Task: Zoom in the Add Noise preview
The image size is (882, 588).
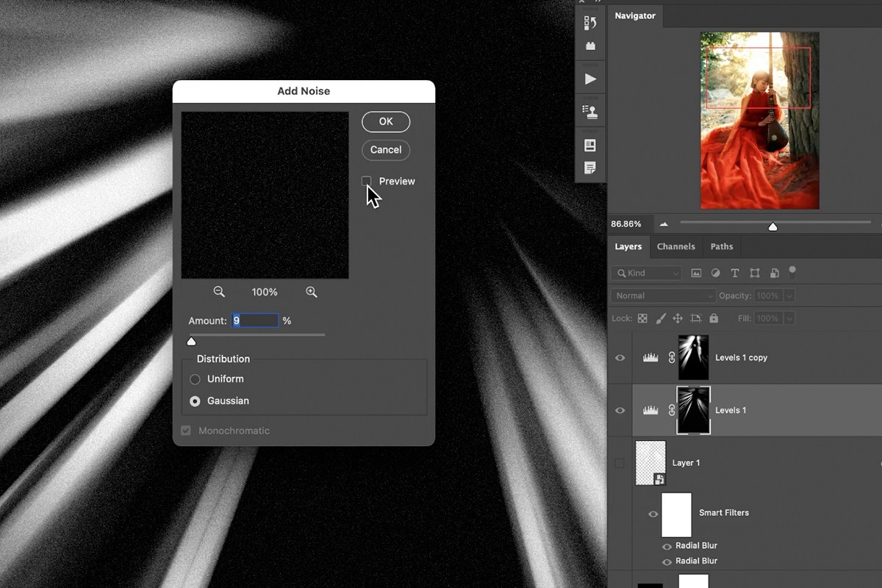Action: click(312, 292)
